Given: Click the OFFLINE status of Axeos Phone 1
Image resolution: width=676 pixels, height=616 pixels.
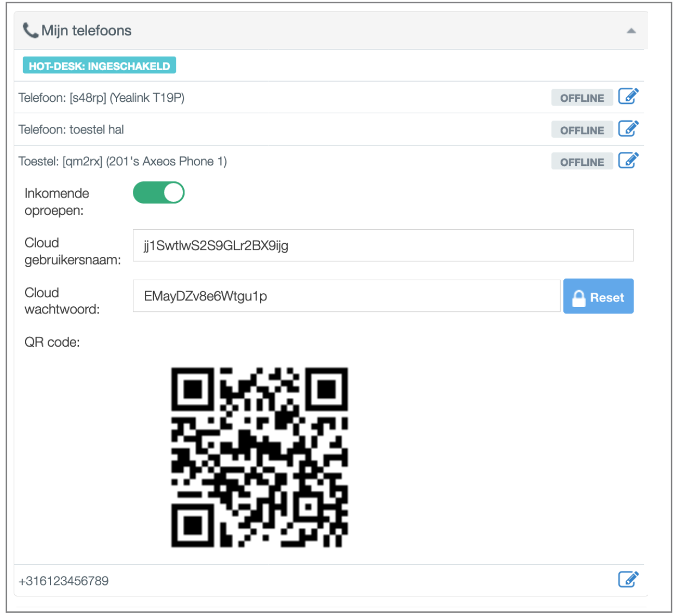Looking at the screenshot, I should [582, 162].
